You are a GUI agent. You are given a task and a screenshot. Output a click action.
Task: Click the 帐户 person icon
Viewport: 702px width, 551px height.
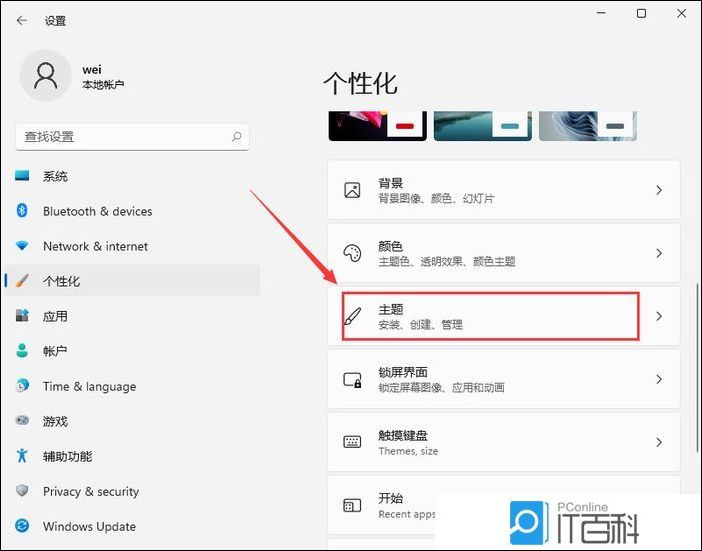[x=22, y=350]
